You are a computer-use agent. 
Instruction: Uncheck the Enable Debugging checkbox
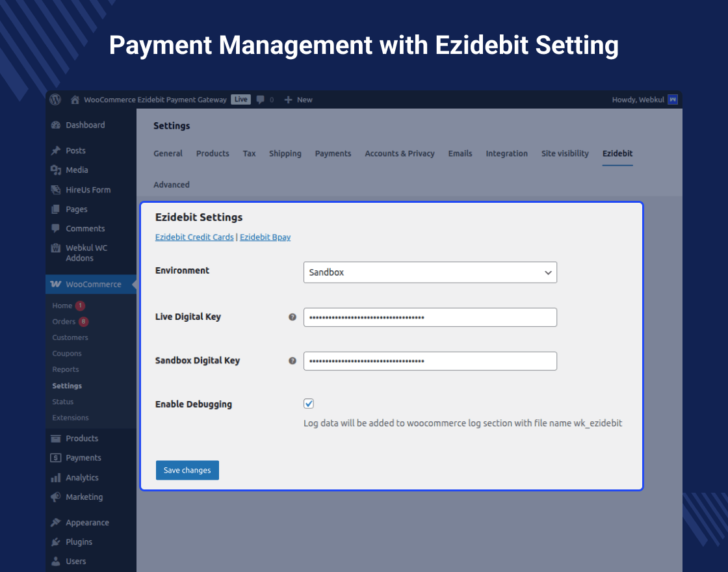point(309,404)
